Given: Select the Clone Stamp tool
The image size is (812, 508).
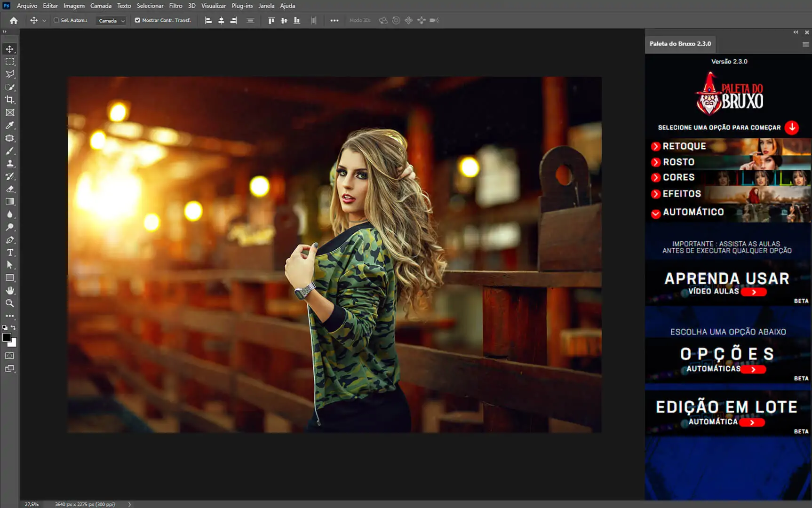Looking at the screenshot, I should (x=10, y=164).
